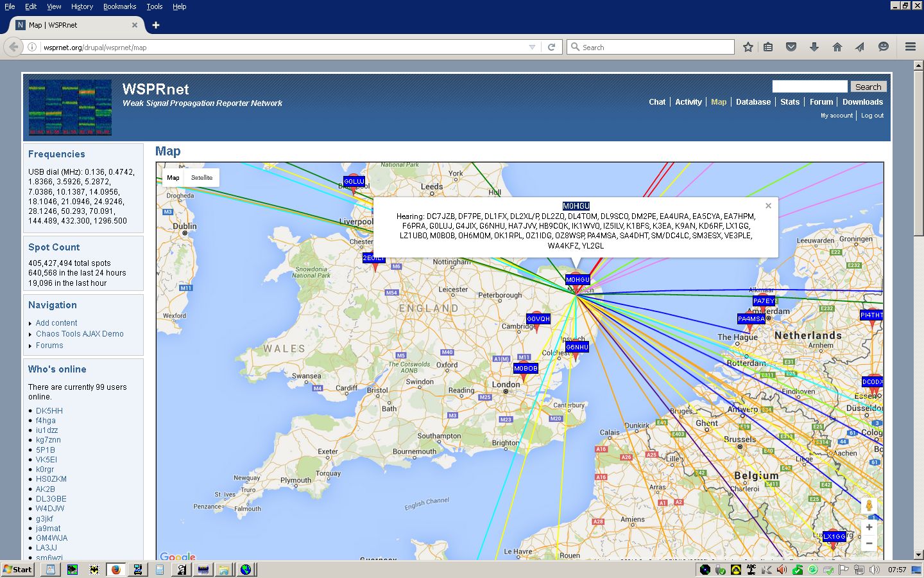Click the PA7EY station marker
The height and width of the screenshot is (578, 924).
click(763, 301)
